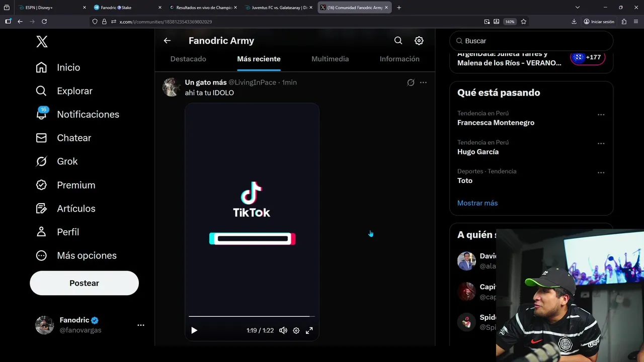This screenshot has width=644, height=362.
Task: Go back in browser history
Action: 20,22
